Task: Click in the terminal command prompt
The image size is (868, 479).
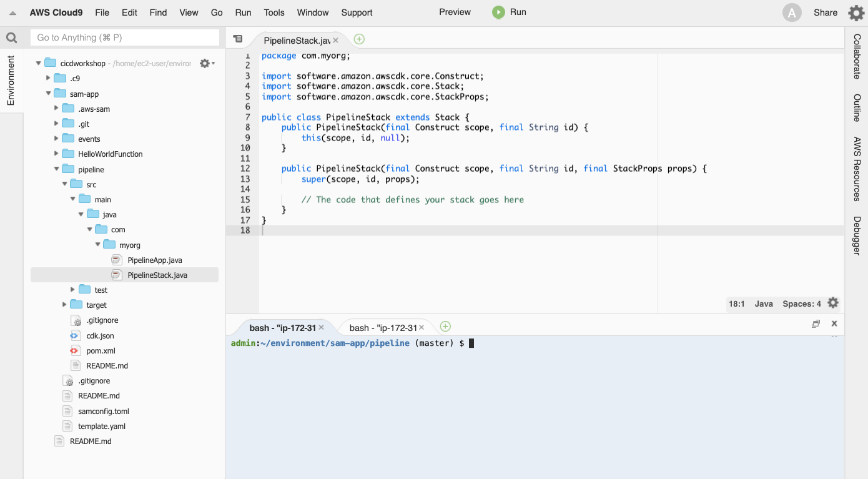Action: 471,343
